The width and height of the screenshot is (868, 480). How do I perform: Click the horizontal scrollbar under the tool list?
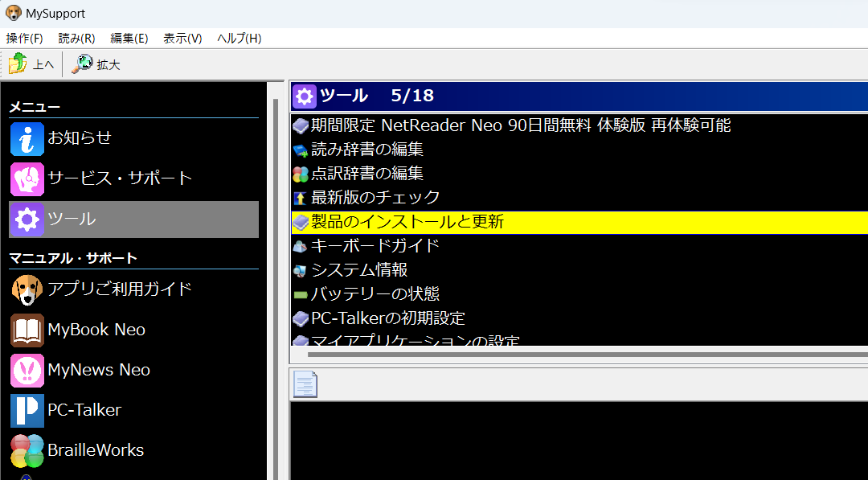[x=587, y=355]
